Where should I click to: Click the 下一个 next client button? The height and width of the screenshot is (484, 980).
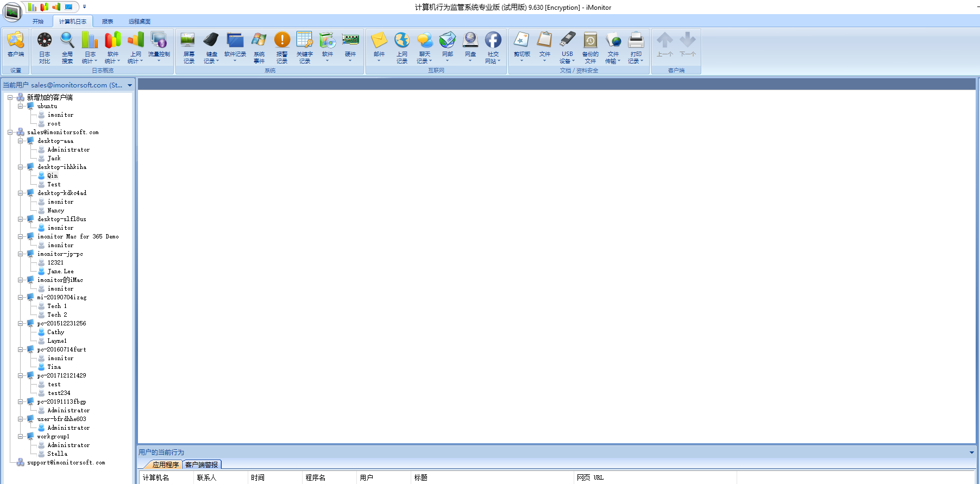(688, 45)
